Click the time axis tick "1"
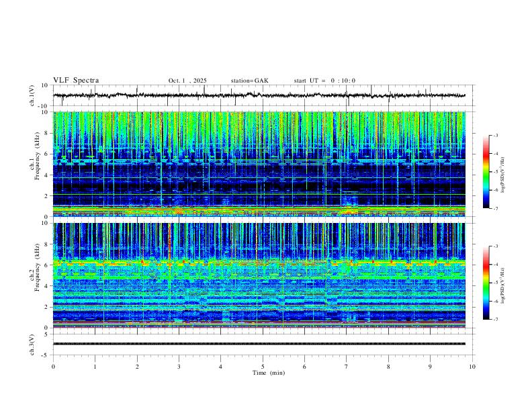Viewport: 532px width, 411px height. 95,367
